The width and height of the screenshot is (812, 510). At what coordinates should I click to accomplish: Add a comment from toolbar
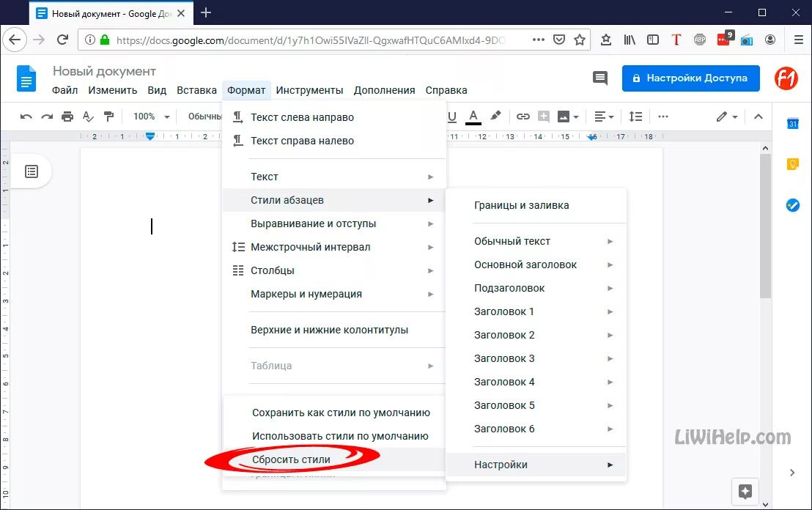[543, 117]
